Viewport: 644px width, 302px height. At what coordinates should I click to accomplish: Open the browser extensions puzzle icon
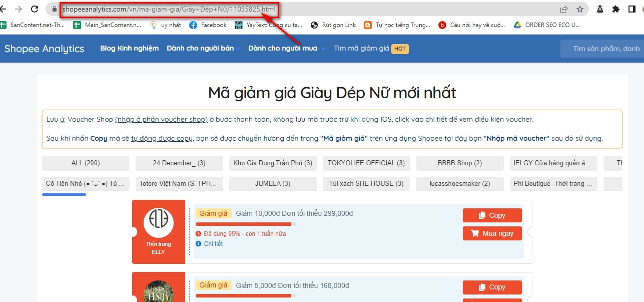(x=616, y=9)
